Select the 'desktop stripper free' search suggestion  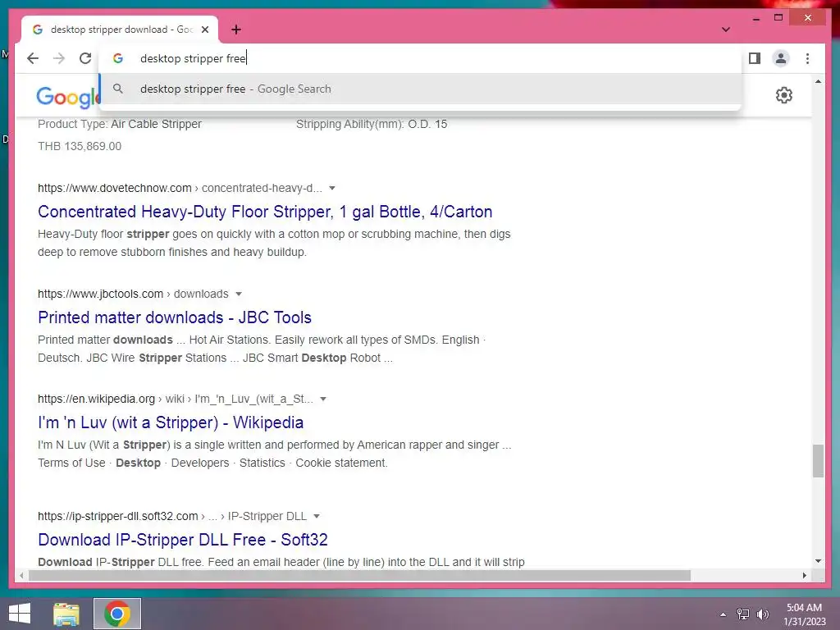[421, 89]
